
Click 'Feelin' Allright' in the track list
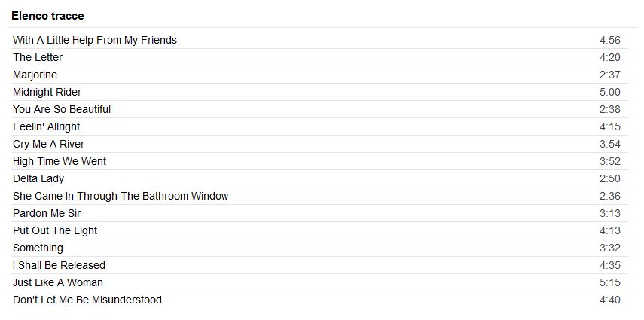(46, 126)
